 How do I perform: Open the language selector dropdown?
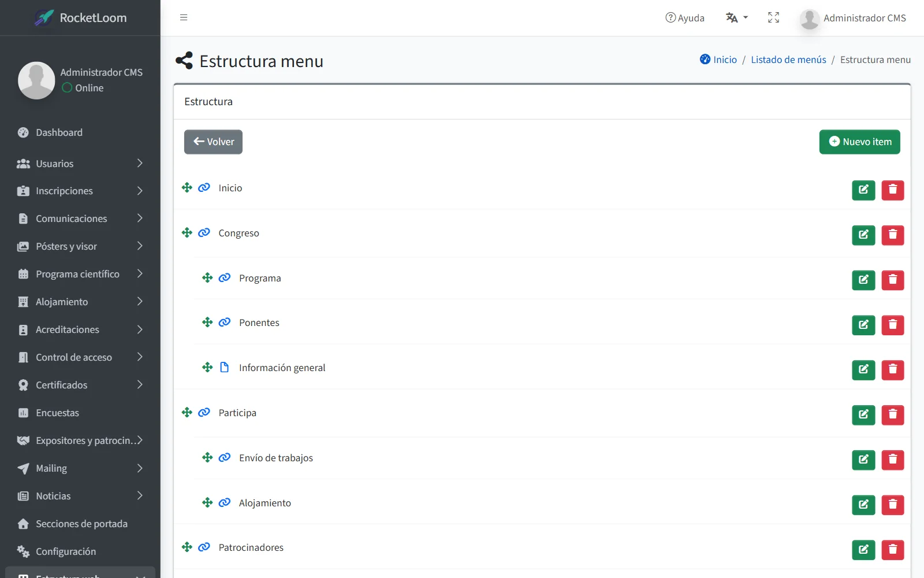[737, 18]
